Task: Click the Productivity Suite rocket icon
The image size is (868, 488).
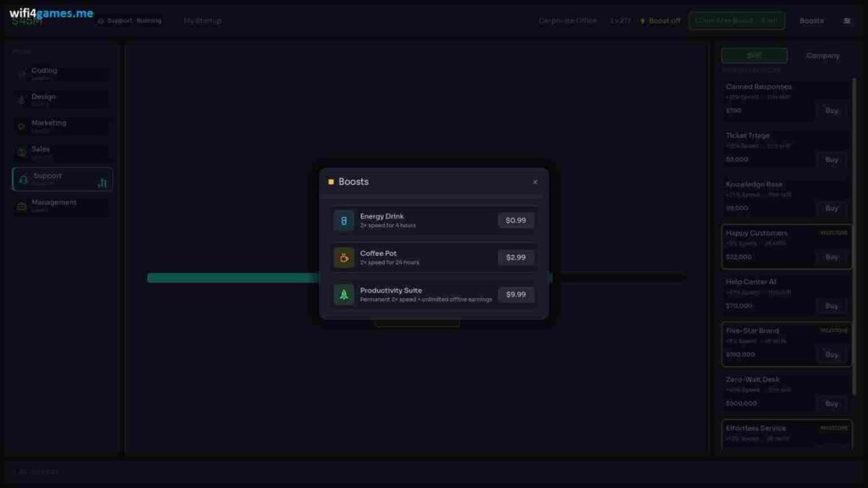Action: coord(343,294)
